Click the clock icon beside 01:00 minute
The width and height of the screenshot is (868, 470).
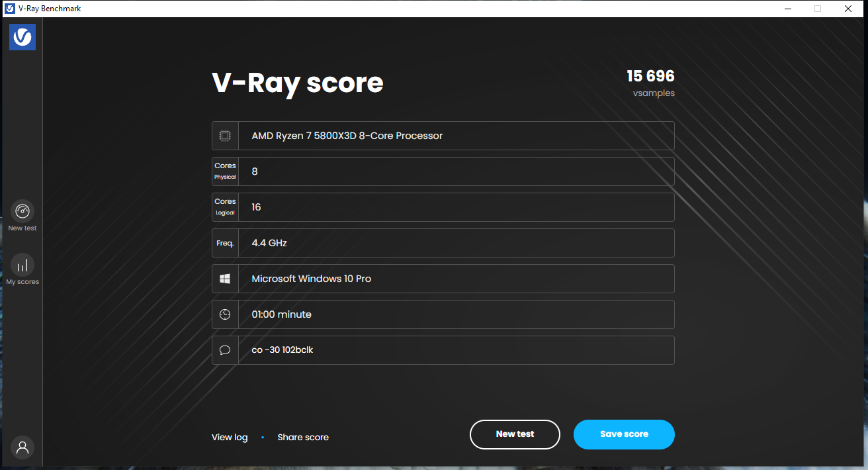pos(225,314)
